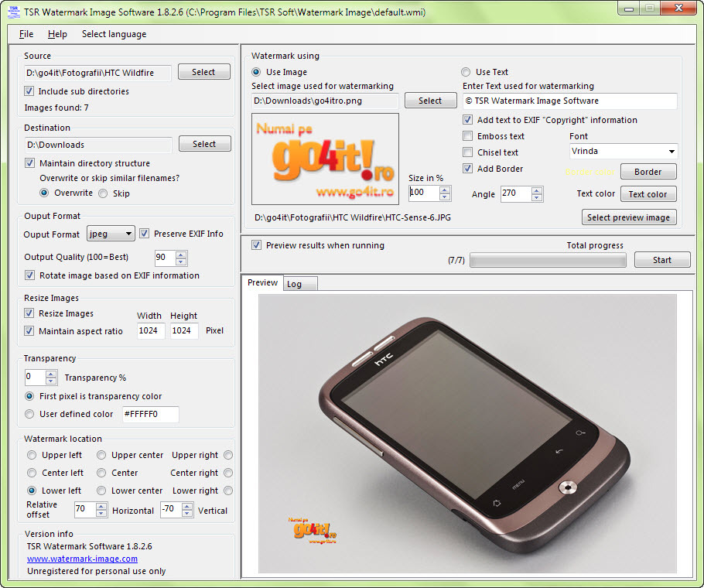The image size is (704, 588).
Task: Open the File menu
Action: pos(26,34)
